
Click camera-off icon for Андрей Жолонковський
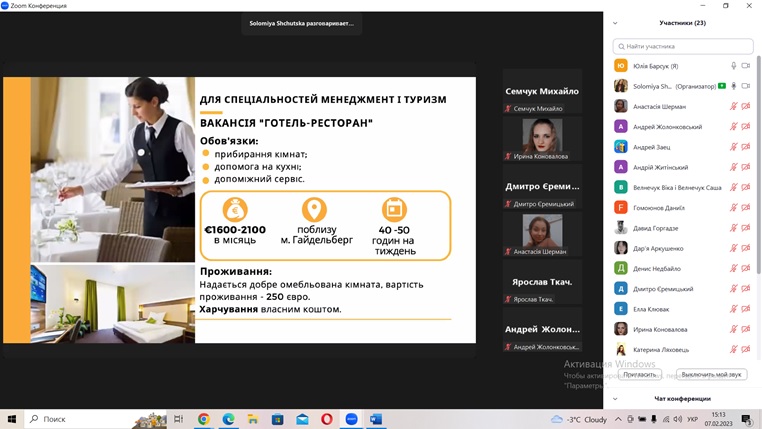point(746,126)
